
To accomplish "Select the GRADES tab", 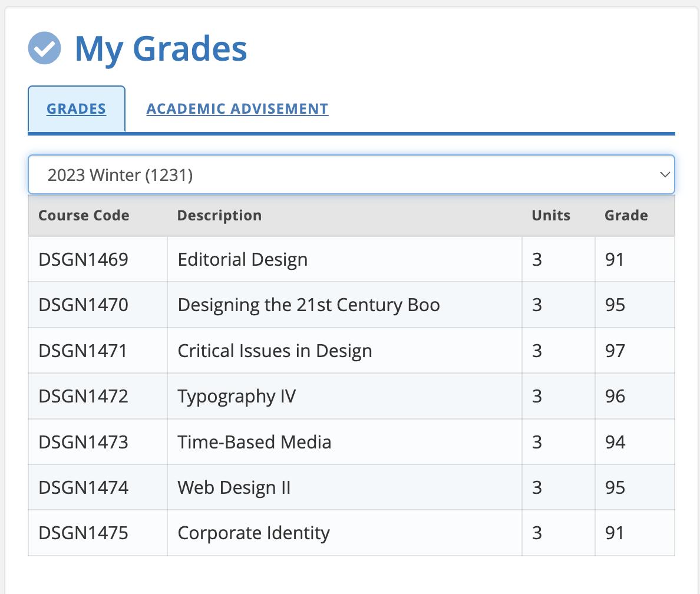I will click(x=76, y=108).
